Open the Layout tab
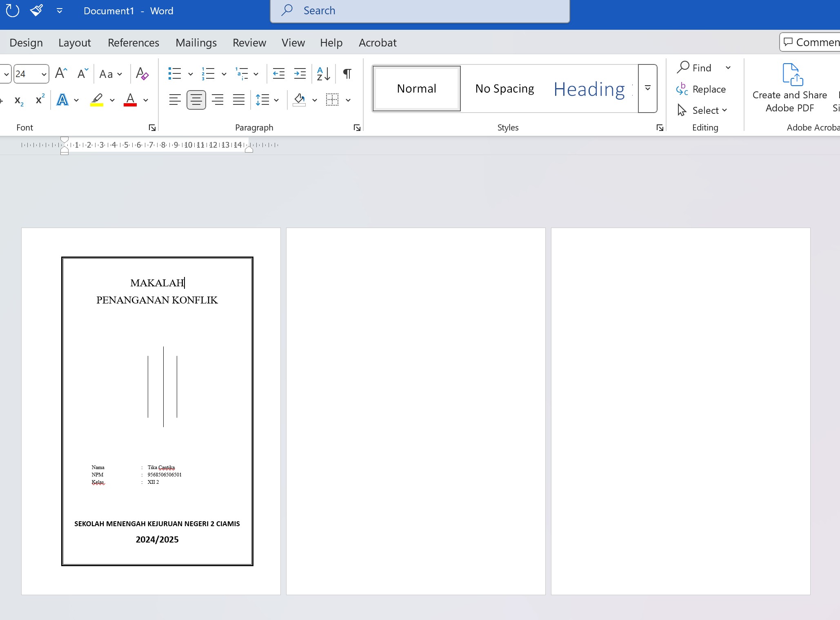This screenshot has width=840, height=620. (x=75, y=43)
